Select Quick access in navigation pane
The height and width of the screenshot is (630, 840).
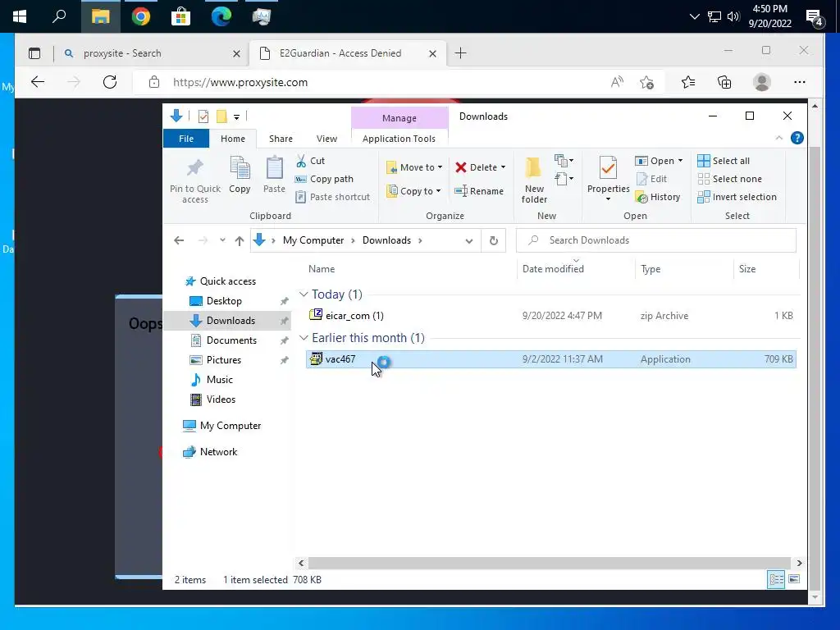[x=228, y=281]
